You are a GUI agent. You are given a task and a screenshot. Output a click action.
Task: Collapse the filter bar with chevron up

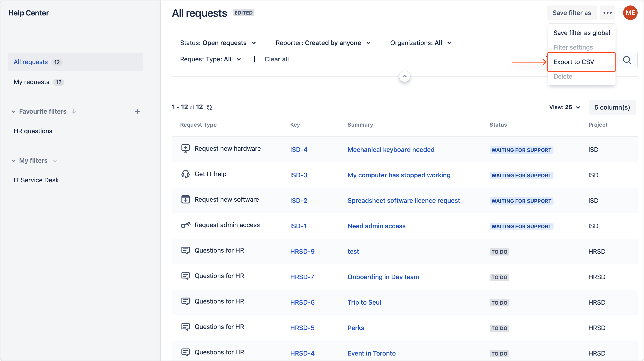[x=405, y=76]
